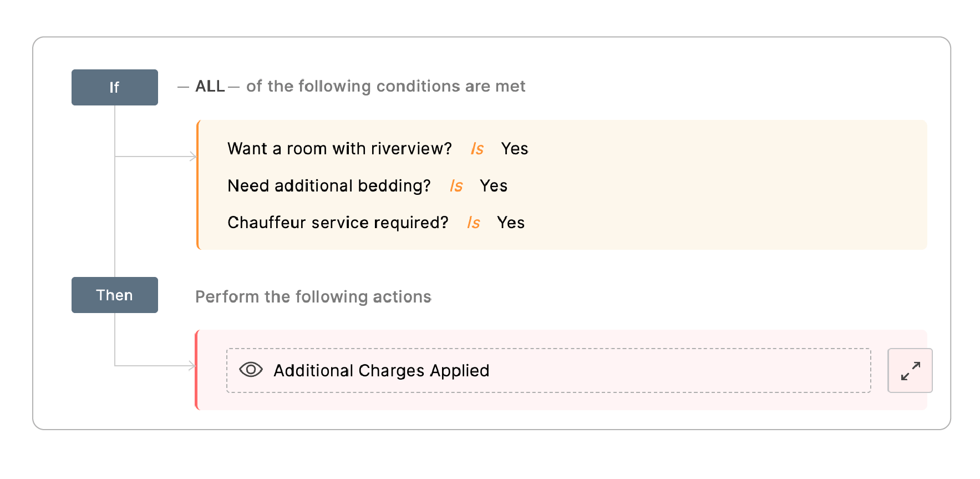Open the ALL conditions match selector

210,87
